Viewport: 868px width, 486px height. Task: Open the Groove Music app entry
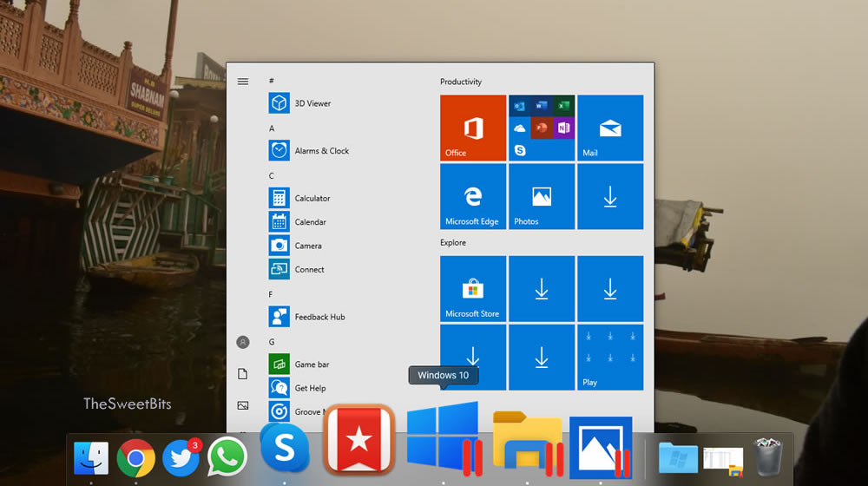click(295, 412)
